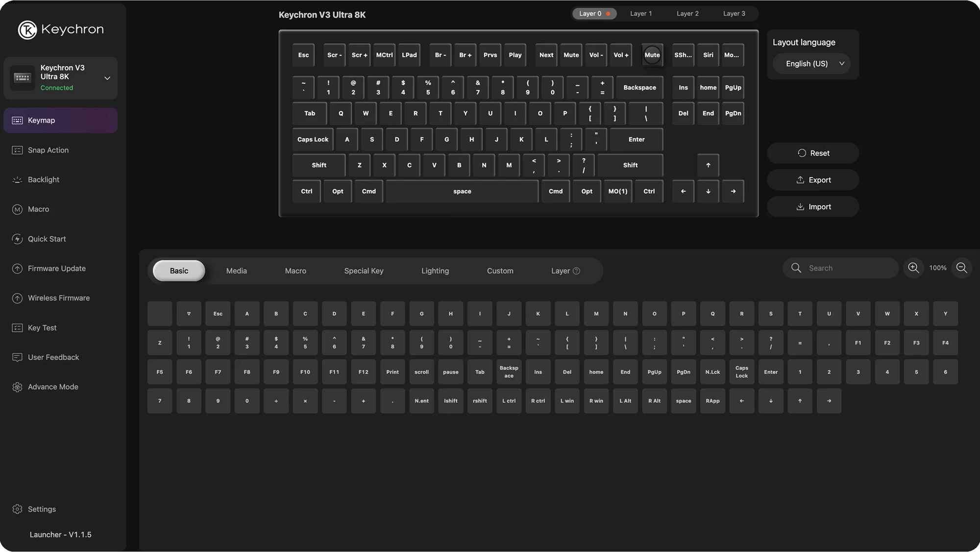Go to Firmware Update page
Screen dimensions: 980x552
60,269
